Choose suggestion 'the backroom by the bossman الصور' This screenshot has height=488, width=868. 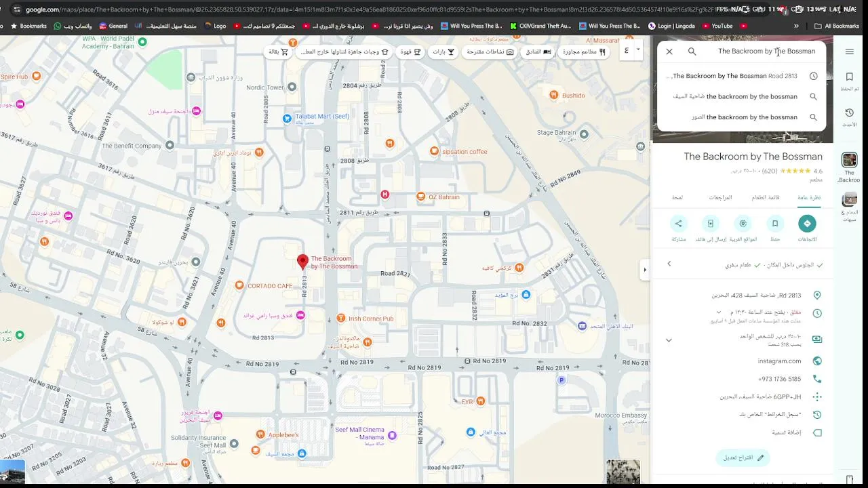coord(742,117)
